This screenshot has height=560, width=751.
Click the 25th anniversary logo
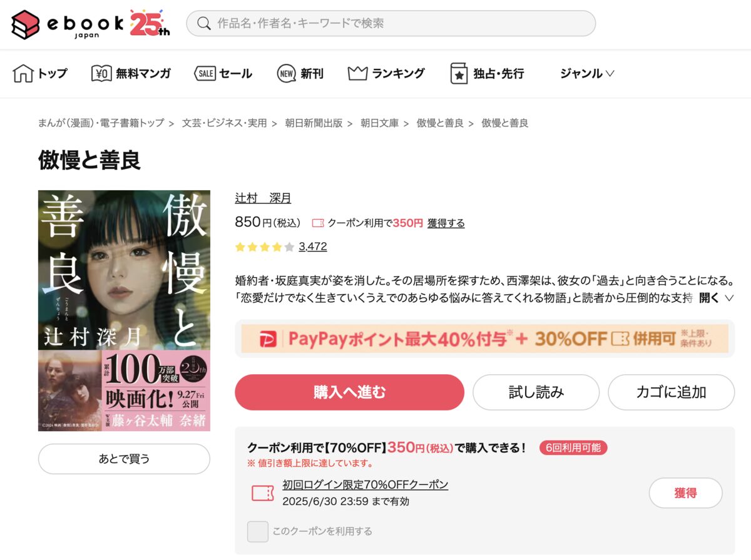tap(150, 24)
